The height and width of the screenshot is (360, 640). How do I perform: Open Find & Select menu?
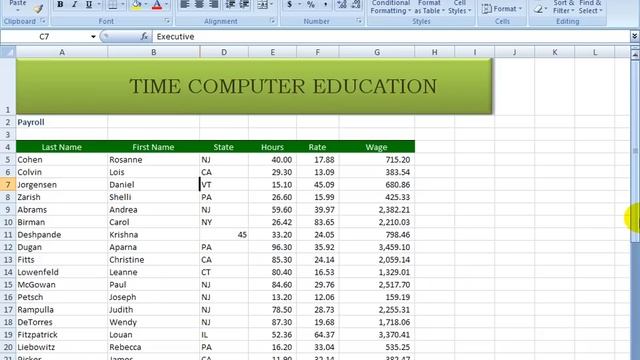tap(590, 7)
